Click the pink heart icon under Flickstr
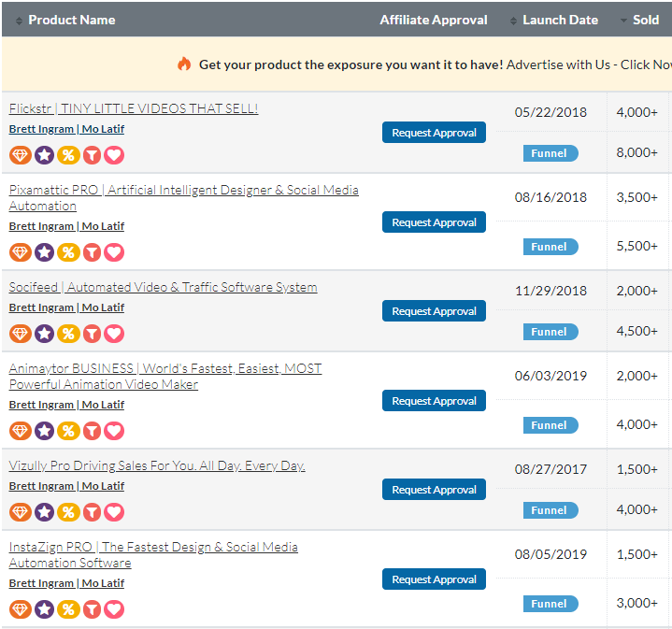The image size is (672, 629). click(114, 155)
